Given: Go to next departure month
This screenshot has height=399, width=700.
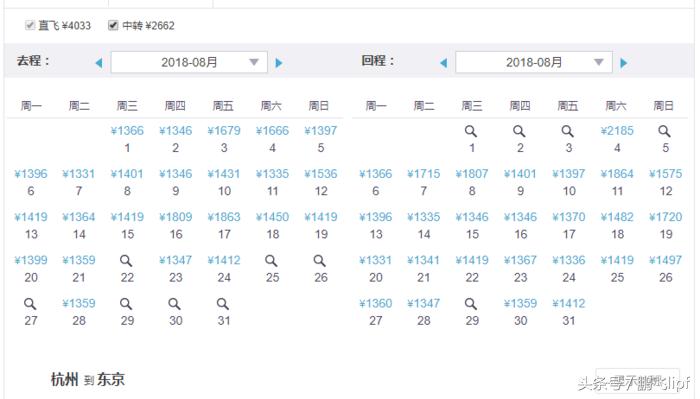Looking at the screenshot, I should tap(279, 63).
